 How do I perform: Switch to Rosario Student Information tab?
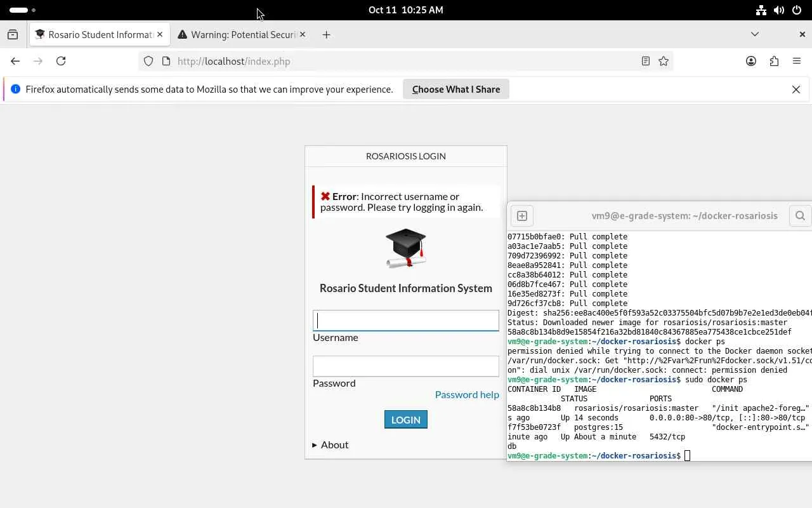tap(100, 34)
